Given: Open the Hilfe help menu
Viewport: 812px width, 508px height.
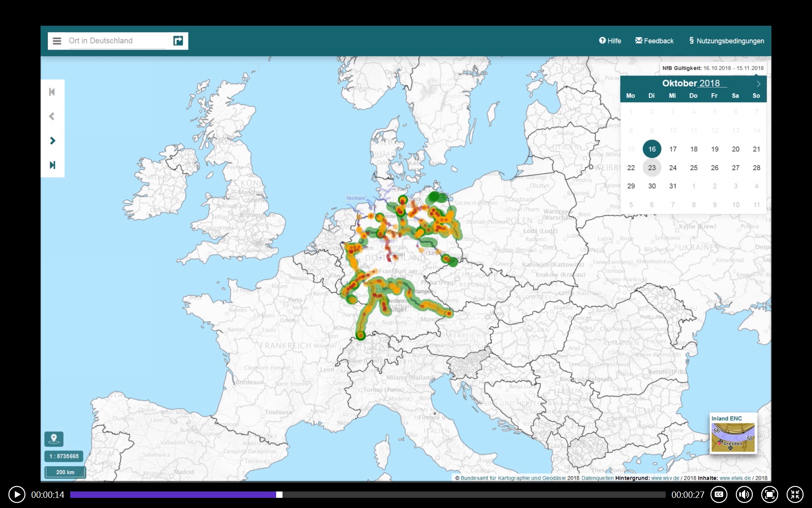Looking at the screenshot, I should point(610,40).
